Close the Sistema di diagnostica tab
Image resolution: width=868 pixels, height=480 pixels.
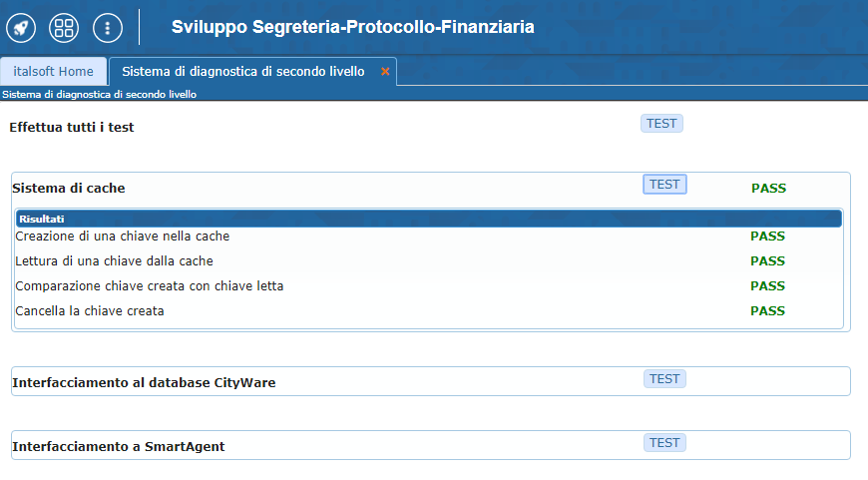pyautogui.click(x=385, y=72)
